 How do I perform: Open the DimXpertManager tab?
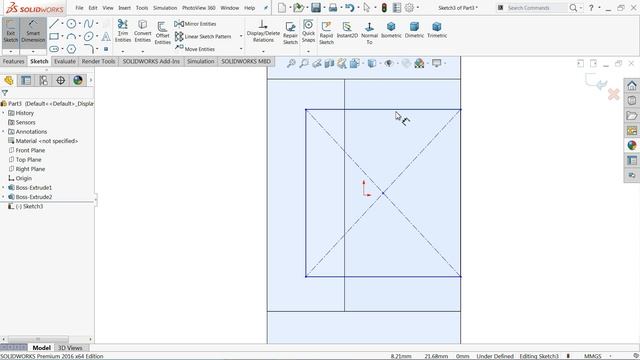pyautogui.click(x=60, y=80)
